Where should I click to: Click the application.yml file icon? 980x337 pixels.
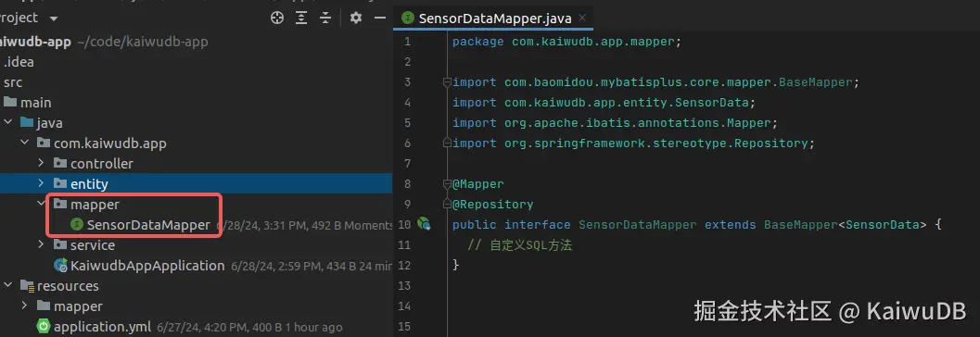pyautogui.click(x=44, y=326)
